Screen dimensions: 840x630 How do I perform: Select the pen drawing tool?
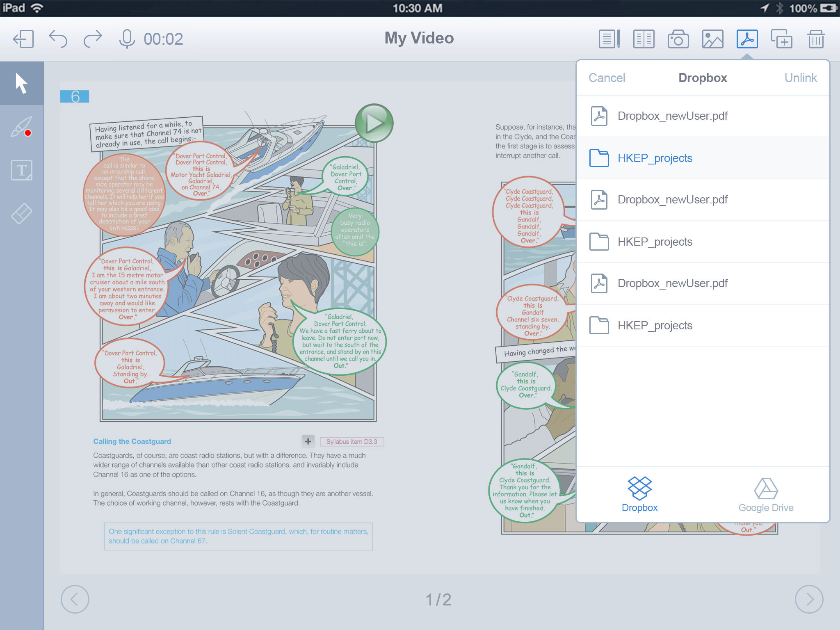(x=22, y=127)
